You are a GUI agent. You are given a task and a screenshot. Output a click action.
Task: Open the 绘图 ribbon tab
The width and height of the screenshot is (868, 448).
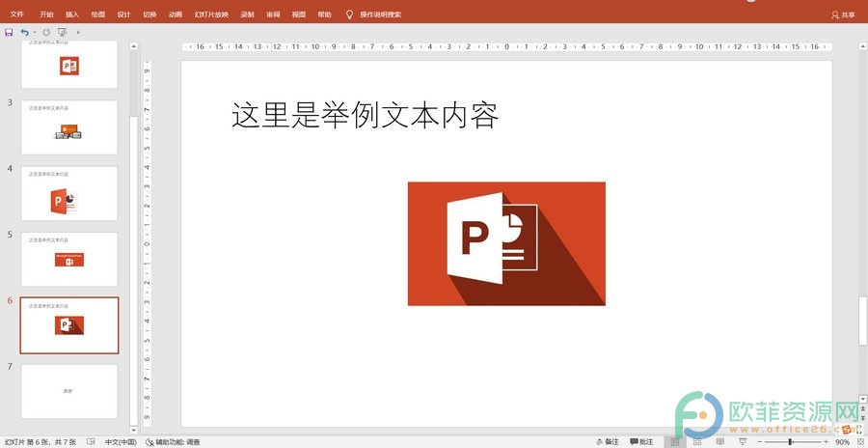98,15
